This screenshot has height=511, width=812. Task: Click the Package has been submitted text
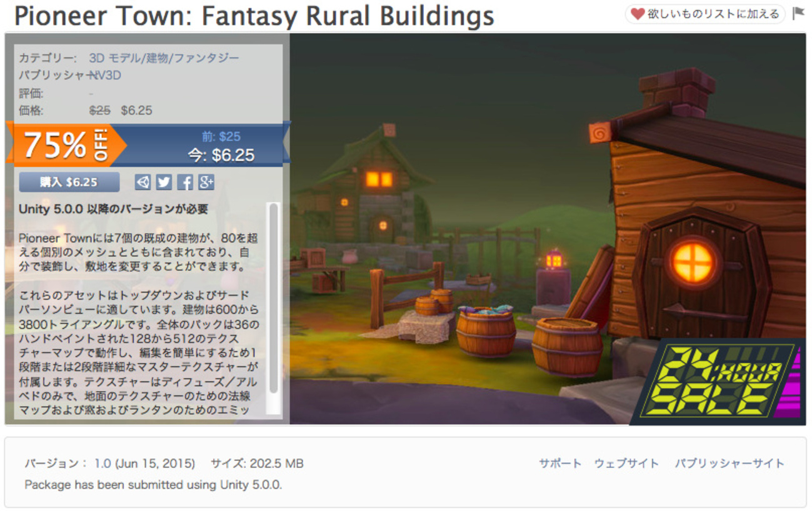pos(153,484)
